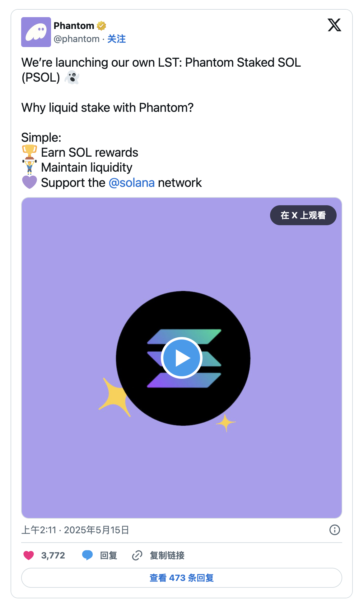The height and width of the screenshot is (608, 364).
Task: Click the "Why liquid stake with Phantom?" text
Action: (107, 108)
